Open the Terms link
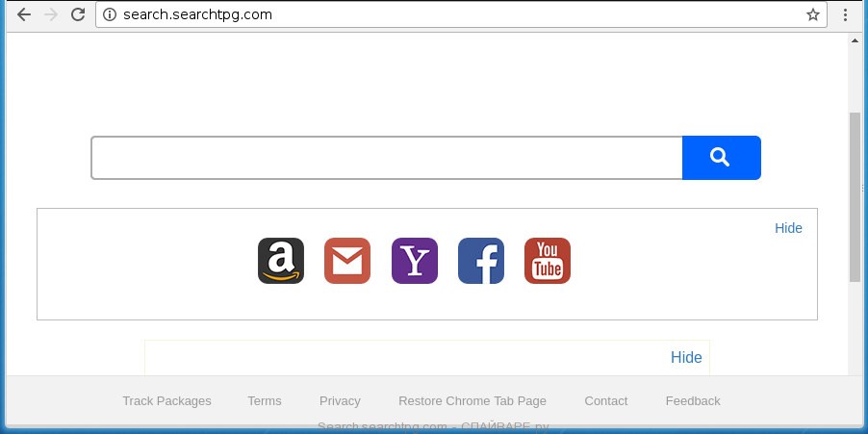868x434 pixels. click(264, 400)
